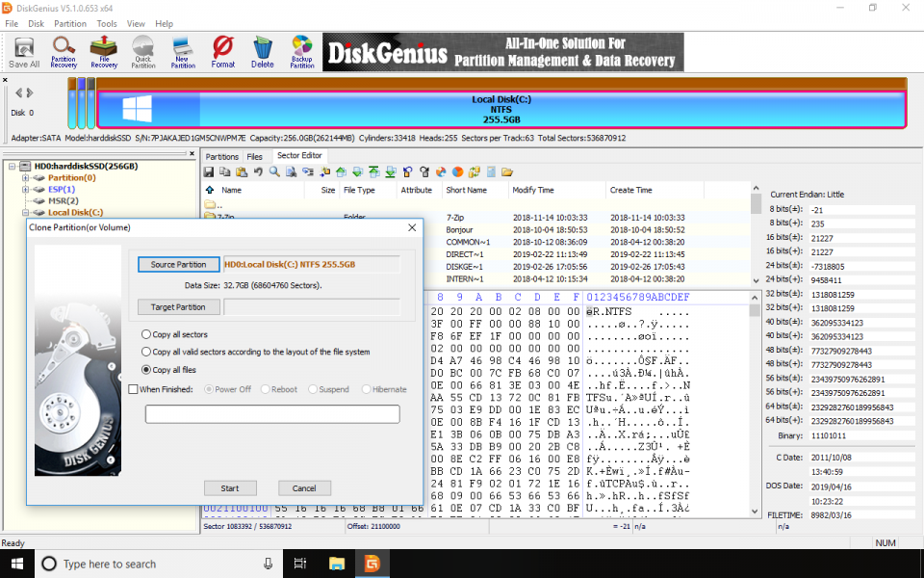
Task: Open the Windows Start menu
Action: tap(17, 564)
